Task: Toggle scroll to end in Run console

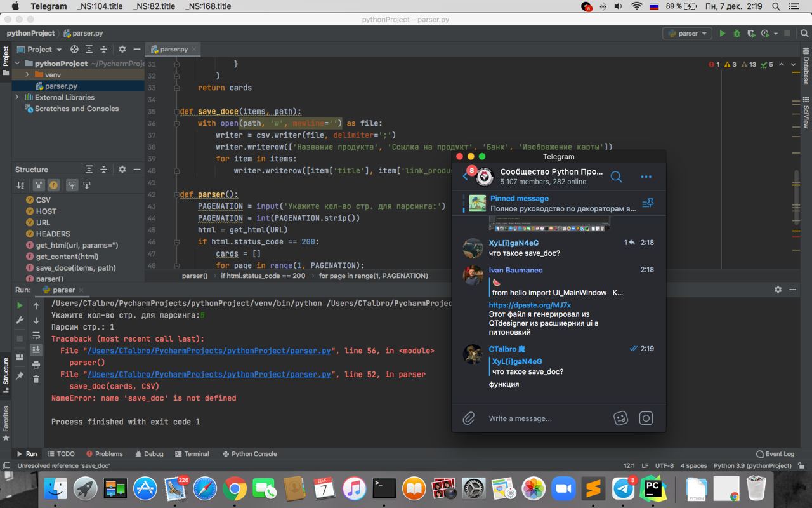Action: click(x=36, y=350)
